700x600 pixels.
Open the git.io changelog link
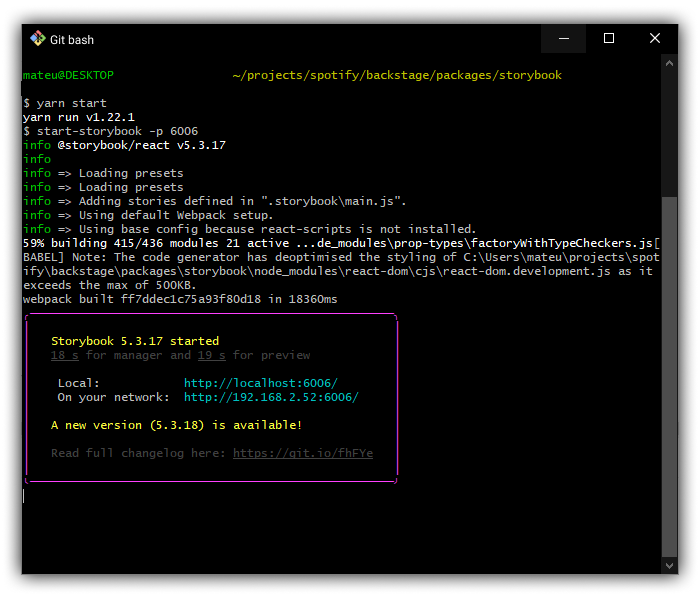coord(302,453)
